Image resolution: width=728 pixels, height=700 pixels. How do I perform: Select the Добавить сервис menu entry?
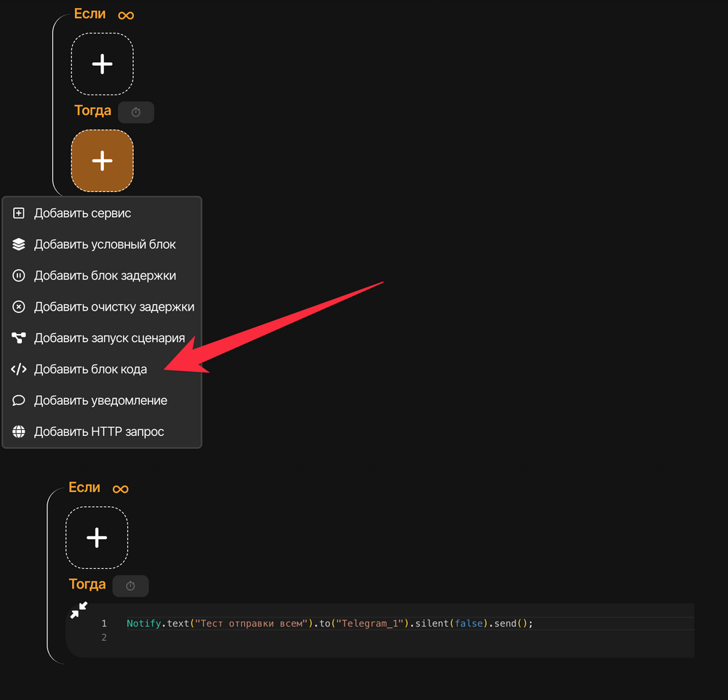[82, 213]
